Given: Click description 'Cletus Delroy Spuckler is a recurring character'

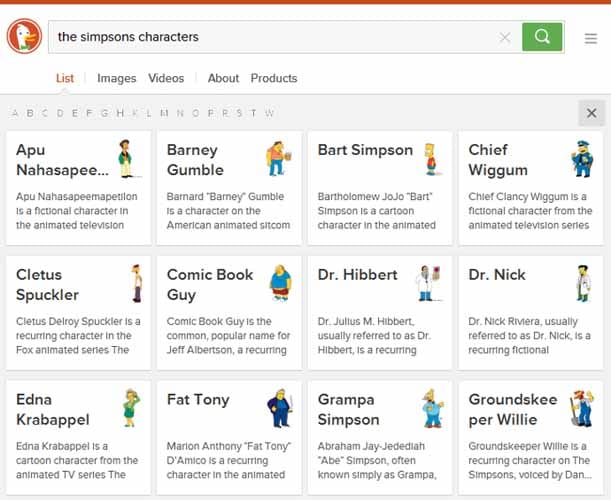Looking at the screenshot, I should [78, 336].
